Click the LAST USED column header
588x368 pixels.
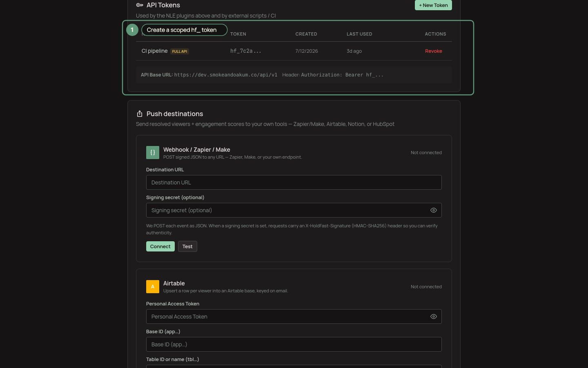(359, 34)
